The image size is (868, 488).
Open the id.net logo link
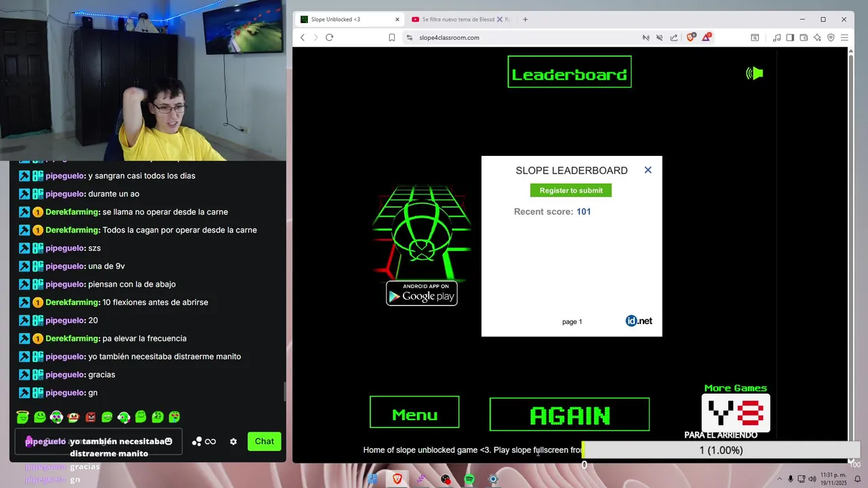click(639, 321)
